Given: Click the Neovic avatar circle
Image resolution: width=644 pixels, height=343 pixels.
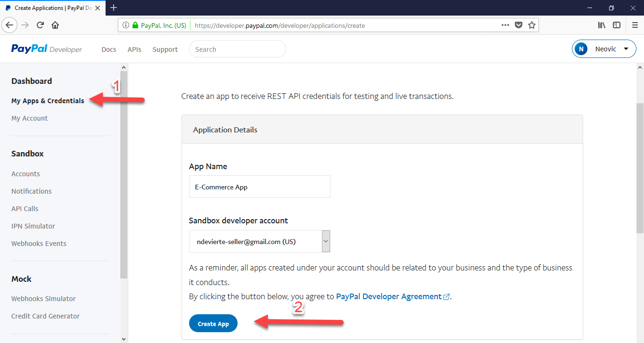Looking at the screenshot, I should [x=581, y=49].
